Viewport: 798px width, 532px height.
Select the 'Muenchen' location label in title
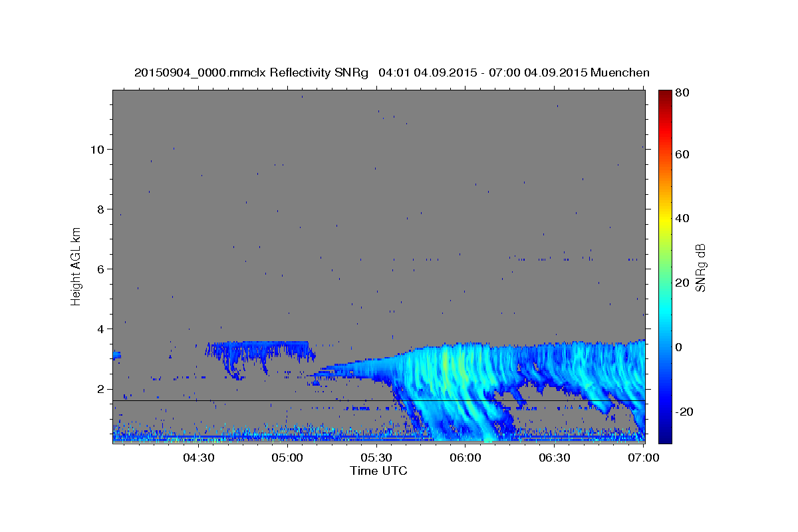pos(620,72)
